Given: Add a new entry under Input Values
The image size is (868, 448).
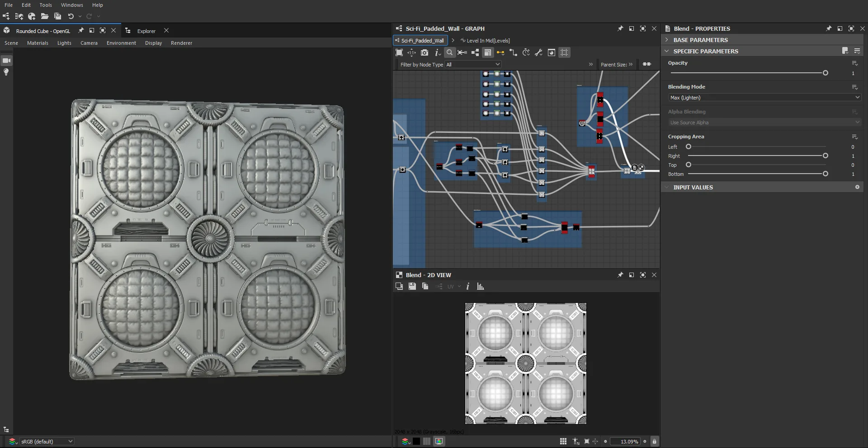Looking at the screenshot, I should (x=857, y=187).
